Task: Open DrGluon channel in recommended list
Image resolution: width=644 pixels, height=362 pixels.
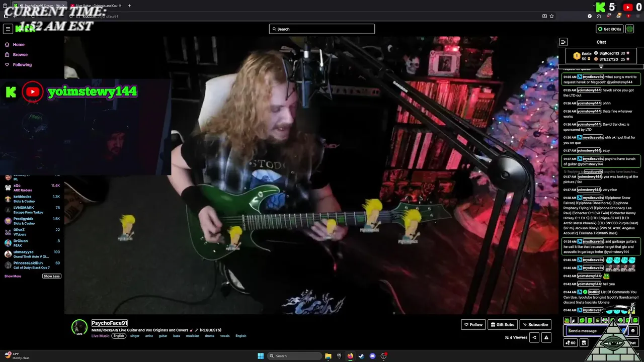Action: tap(31, 243)
